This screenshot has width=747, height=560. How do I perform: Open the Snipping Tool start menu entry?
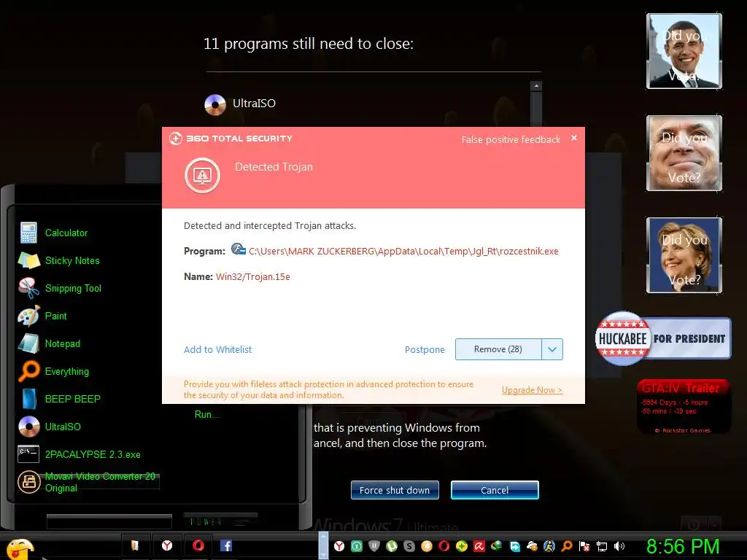(x=60, y=288)
